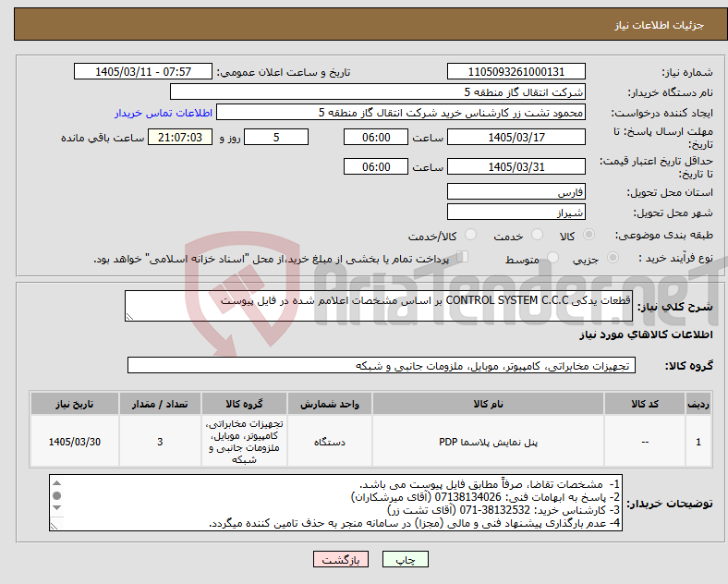Click the نام کالا column header
Image resolution: width=728 pixels, height=584 pixels.
(x=488, y=404)
